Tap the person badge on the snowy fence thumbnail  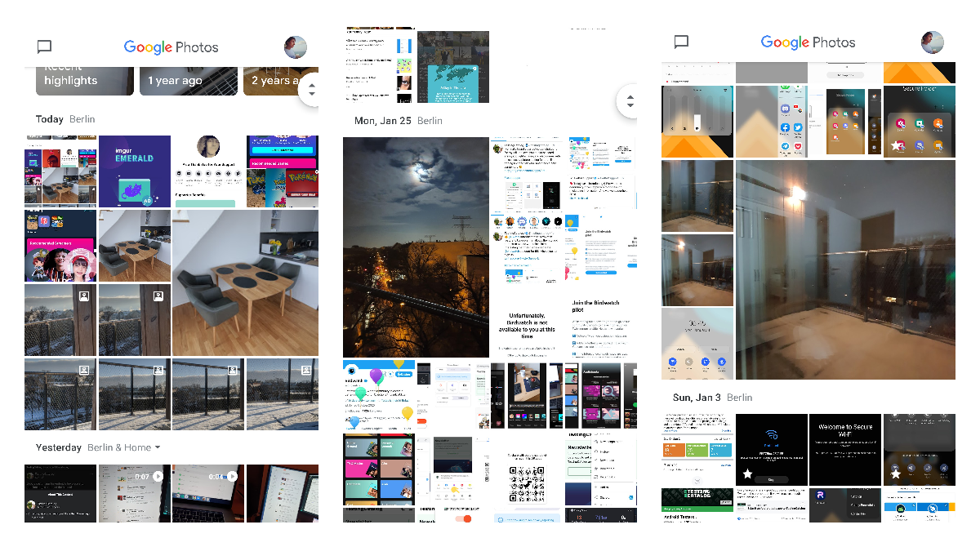pos(84,370)
